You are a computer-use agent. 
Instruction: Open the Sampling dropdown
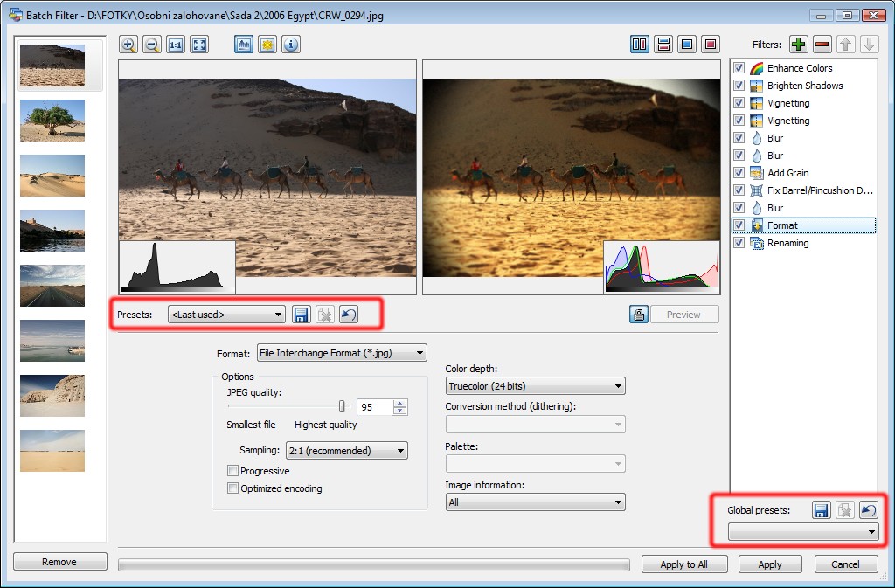tap(346, 451)
